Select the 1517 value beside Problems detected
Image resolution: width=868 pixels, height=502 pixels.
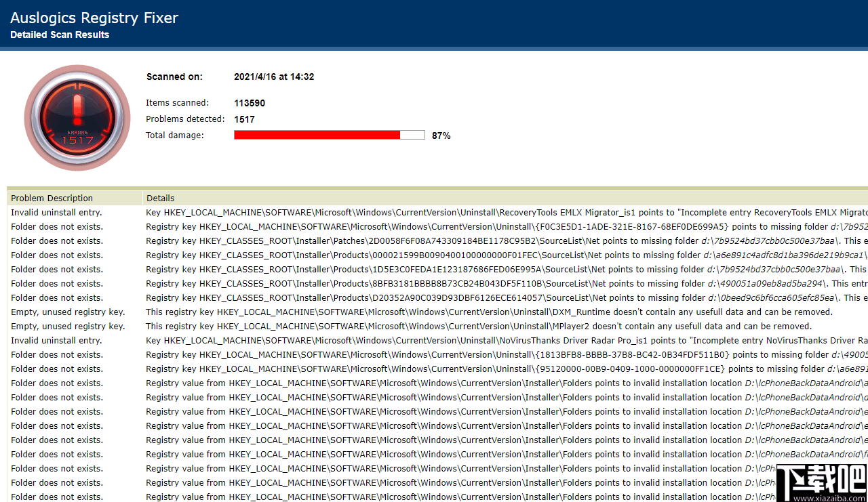244,119
